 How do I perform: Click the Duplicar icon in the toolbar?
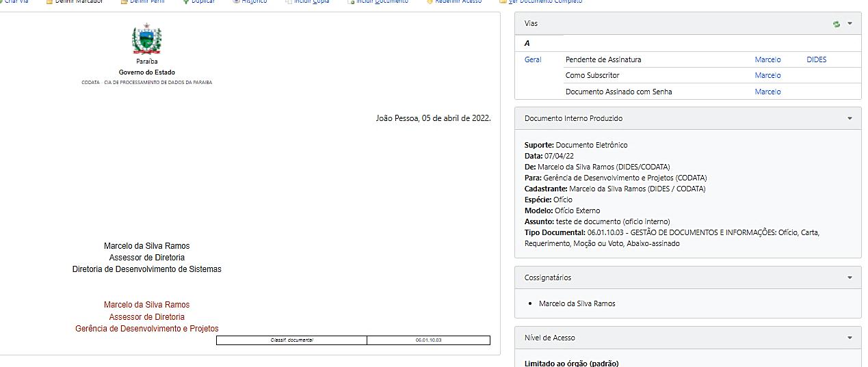click(186, 2)
